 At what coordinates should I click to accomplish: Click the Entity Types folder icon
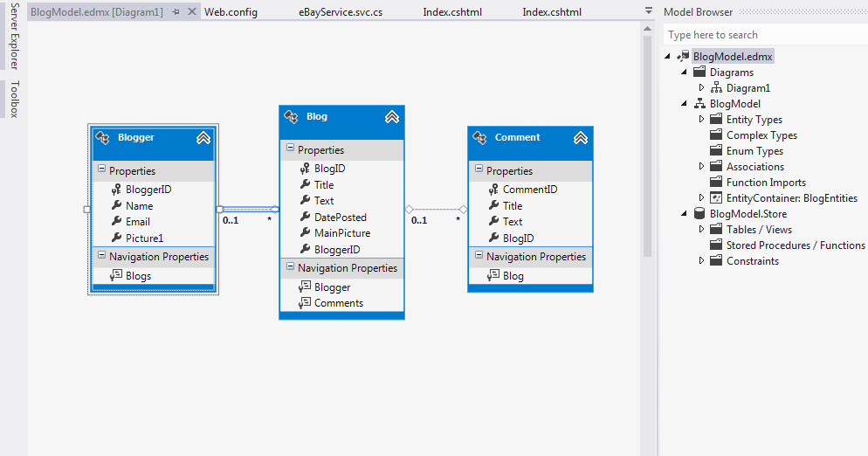click(716, 119)
